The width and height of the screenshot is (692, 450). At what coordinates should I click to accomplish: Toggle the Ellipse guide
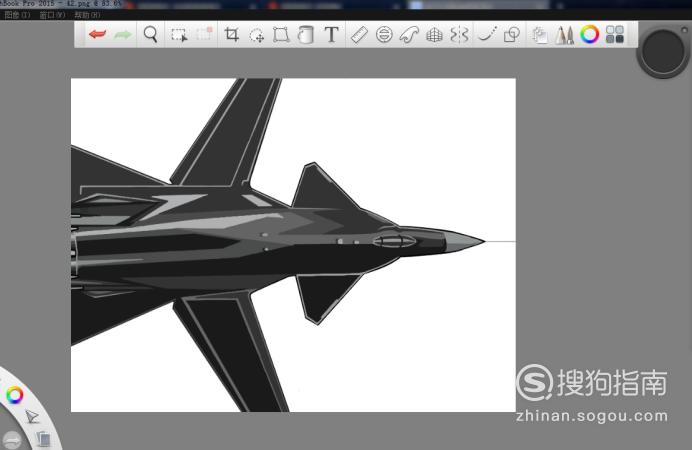[384, 34]
